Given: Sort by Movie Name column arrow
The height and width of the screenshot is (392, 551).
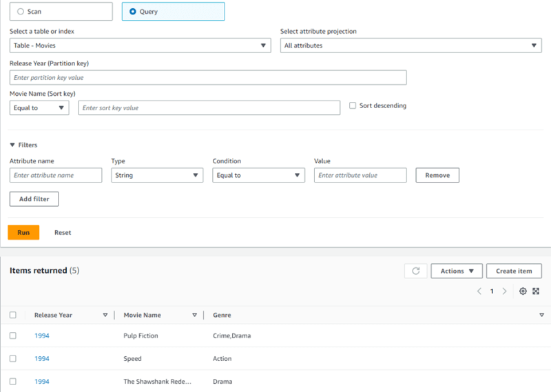Looking at the screenshot, I should (194, 315).
